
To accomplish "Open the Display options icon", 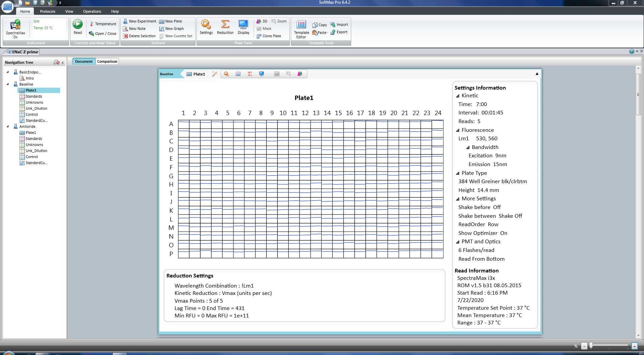I will 244,27.
